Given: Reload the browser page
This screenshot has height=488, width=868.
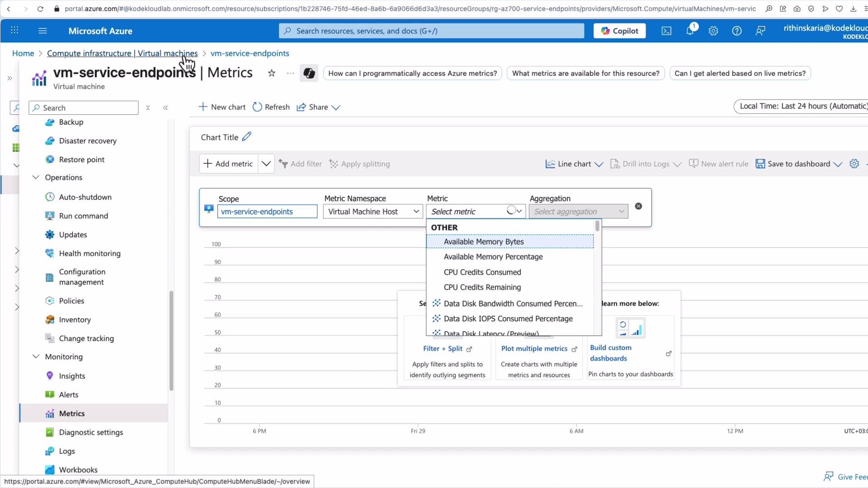Looking at the screenshot, I should coord(40,9).
